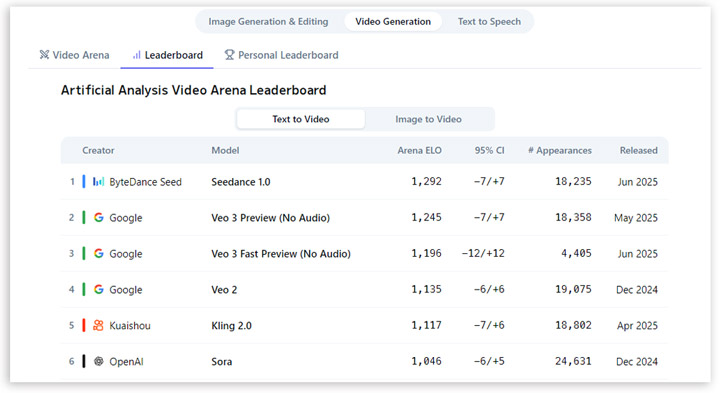The height and width of the screenshot is (393, 720).
Task: Click the Arena ELO value 1,245
Action: 426,217
